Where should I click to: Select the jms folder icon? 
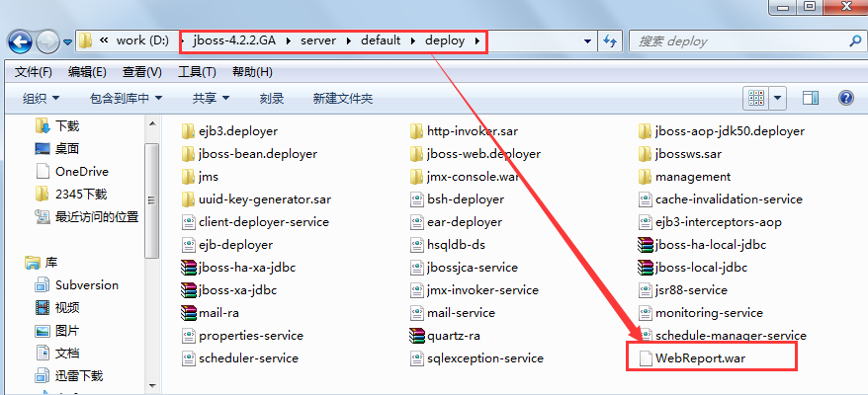click(188, 177)
